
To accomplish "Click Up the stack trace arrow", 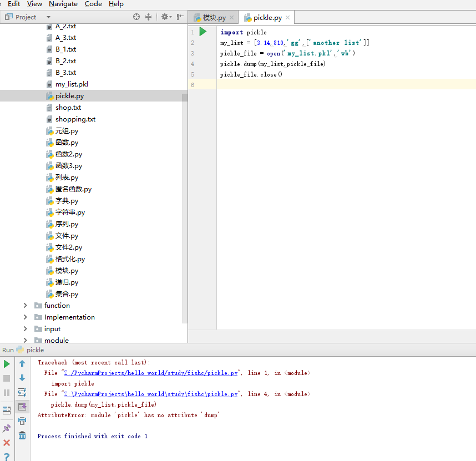I will [22, 363].
